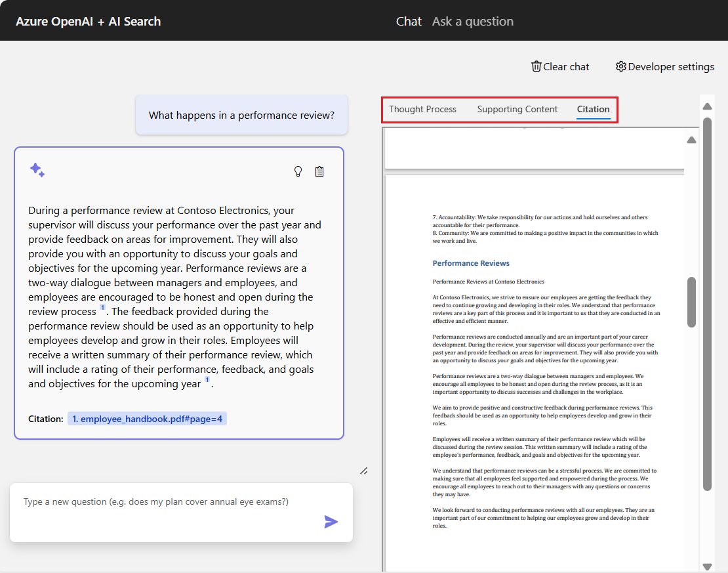
Task: Click the lightbulb thought process icon
Action: tap(298, 171)
